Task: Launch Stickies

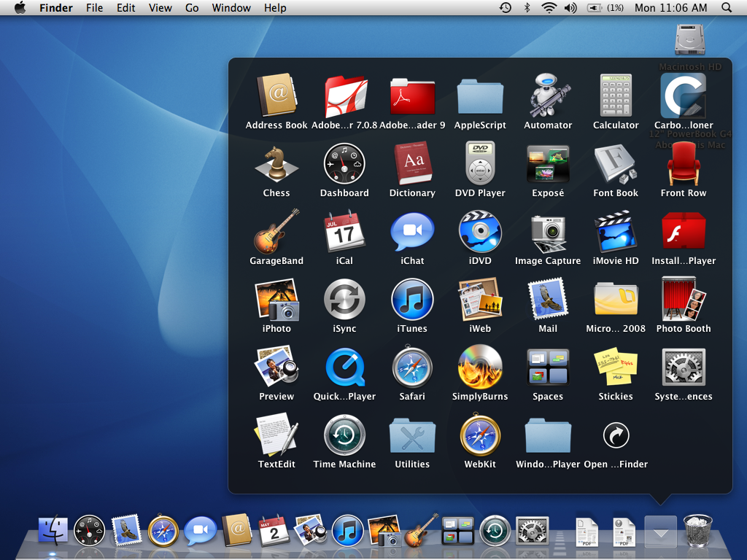Action: 616,367
